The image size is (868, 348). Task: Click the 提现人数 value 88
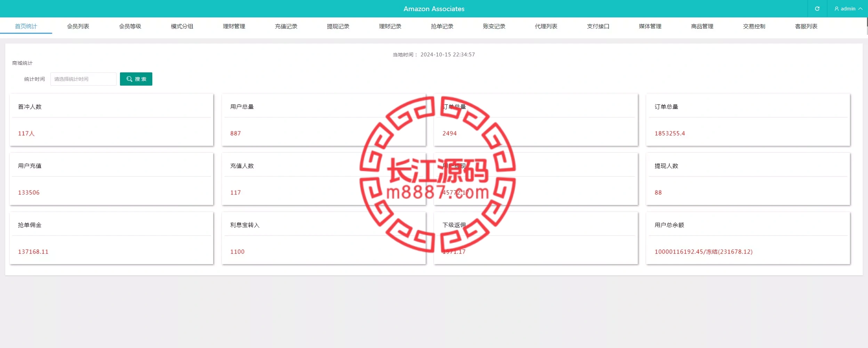[x=658, y=192]
